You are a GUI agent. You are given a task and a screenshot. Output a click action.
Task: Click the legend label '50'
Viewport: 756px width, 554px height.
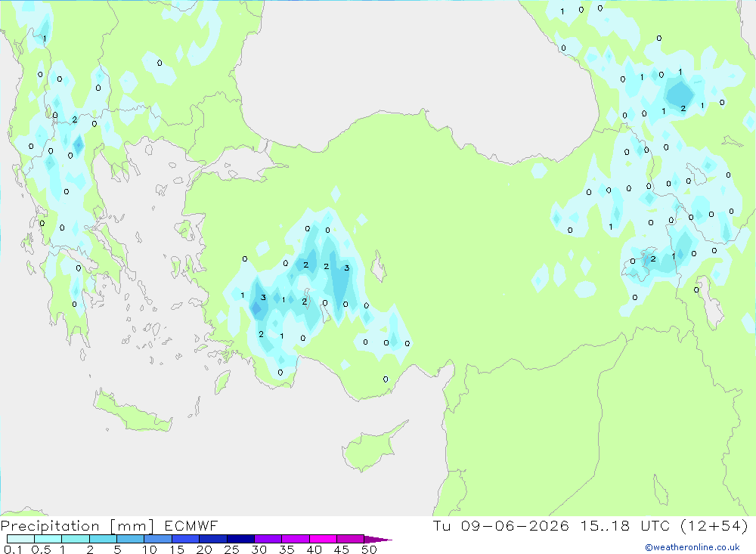tap(369, 549)
